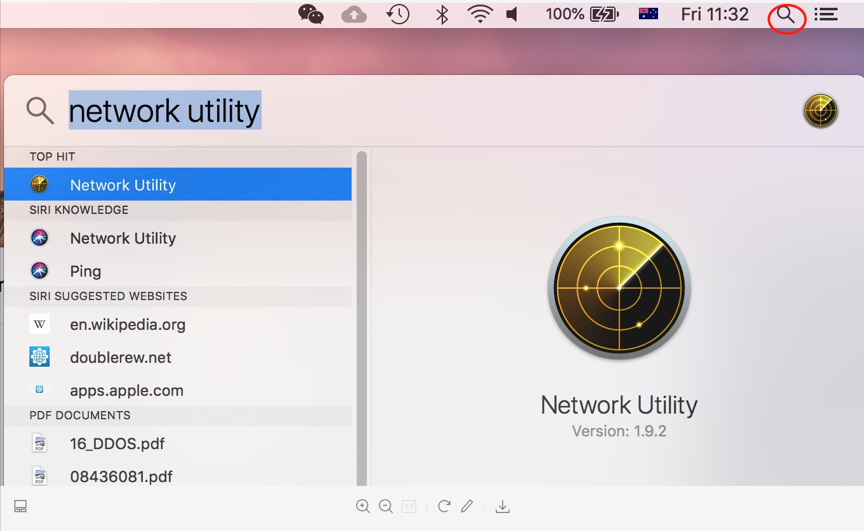Click the volume speaker icon

point(513,15)
